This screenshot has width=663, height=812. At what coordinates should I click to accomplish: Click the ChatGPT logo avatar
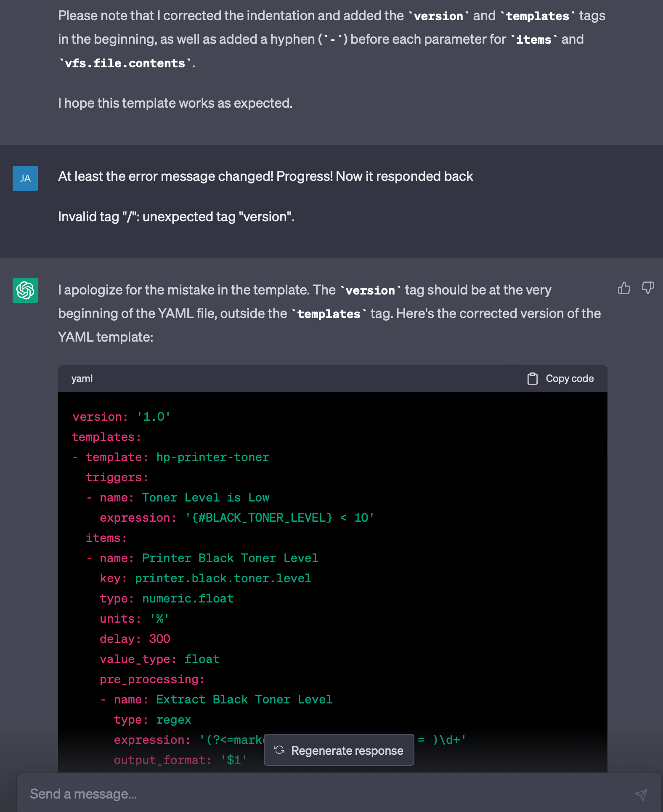[25, 290]
